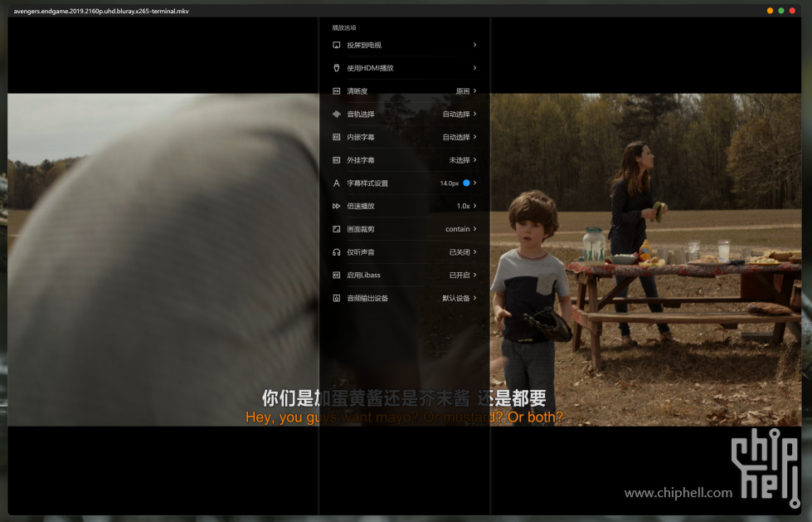
Task: Click the crop icon beside 画面裁剪
Action: 336,229
